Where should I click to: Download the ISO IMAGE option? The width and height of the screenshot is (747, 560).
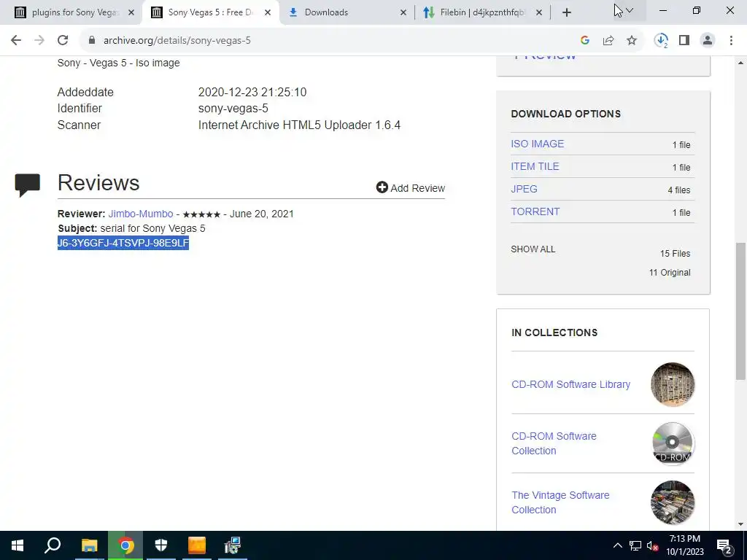pyautogui.click(x=538, y=144)
